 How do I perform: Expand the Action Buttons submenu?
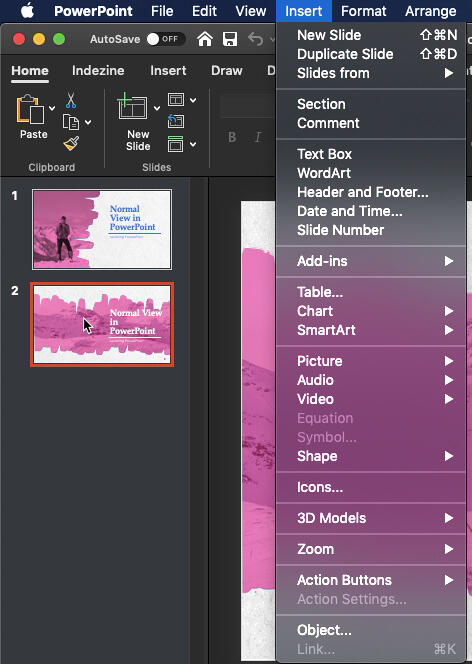[371, 580]
